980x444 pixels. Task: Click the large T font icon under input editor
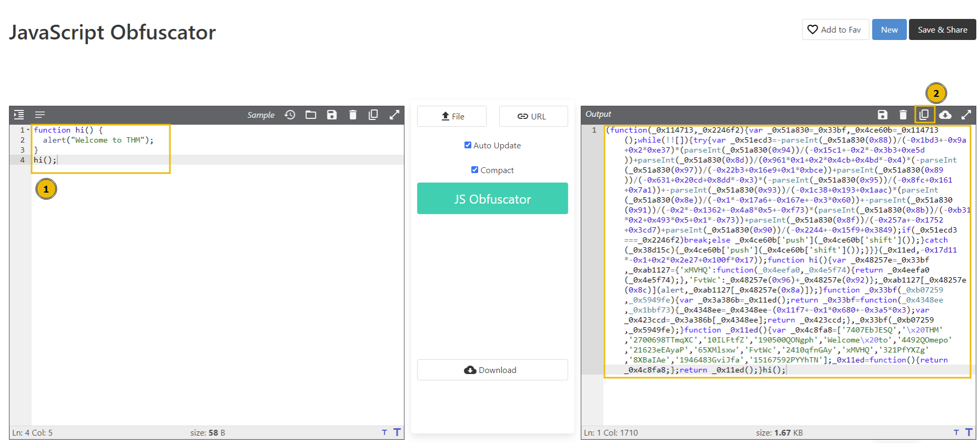(x=397, y=432)
